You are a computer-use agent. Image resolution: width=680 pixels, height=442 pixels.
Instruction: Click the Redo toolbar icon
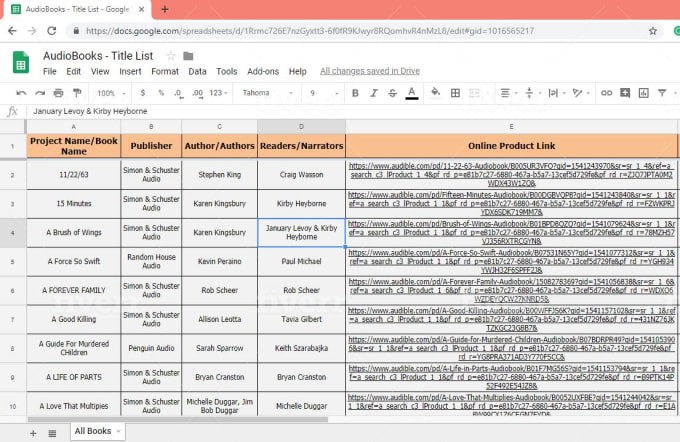tap(40, 93)
